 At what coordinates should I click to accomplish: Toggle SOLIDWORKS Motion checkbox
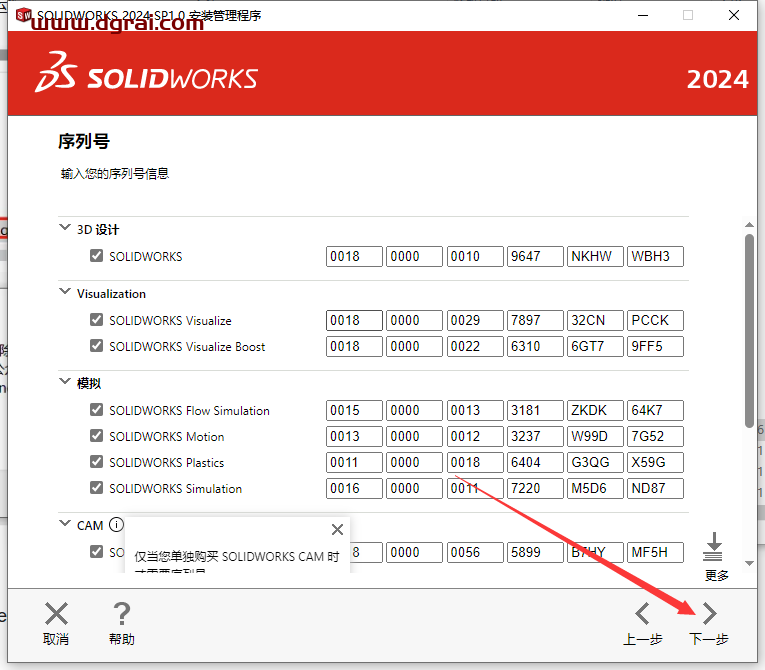click(x=96, y=435)
